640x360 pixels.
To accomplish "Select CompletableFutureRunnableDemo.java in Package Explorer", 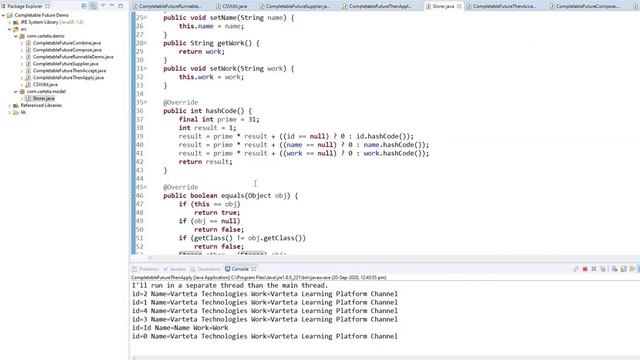I will (73, 57).
